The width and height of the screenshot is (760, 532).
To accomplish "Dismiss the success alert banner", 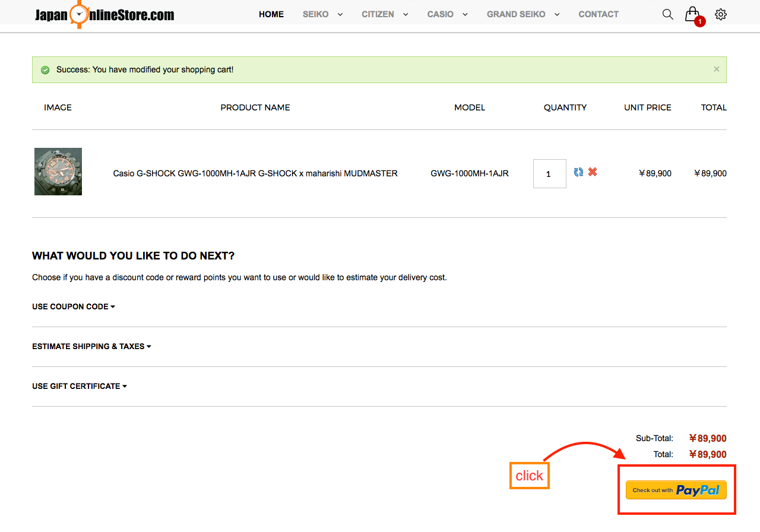I will click(716, 69).
